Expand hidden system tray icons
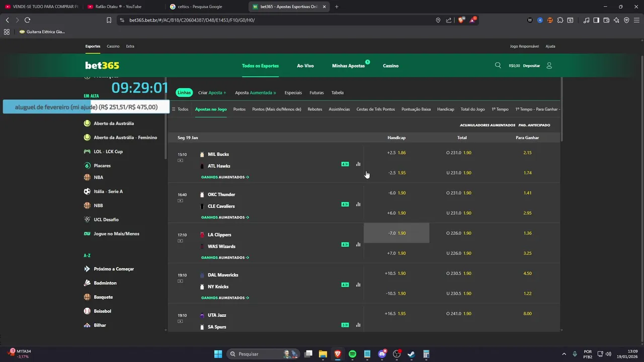 click(x=563, y=354)
